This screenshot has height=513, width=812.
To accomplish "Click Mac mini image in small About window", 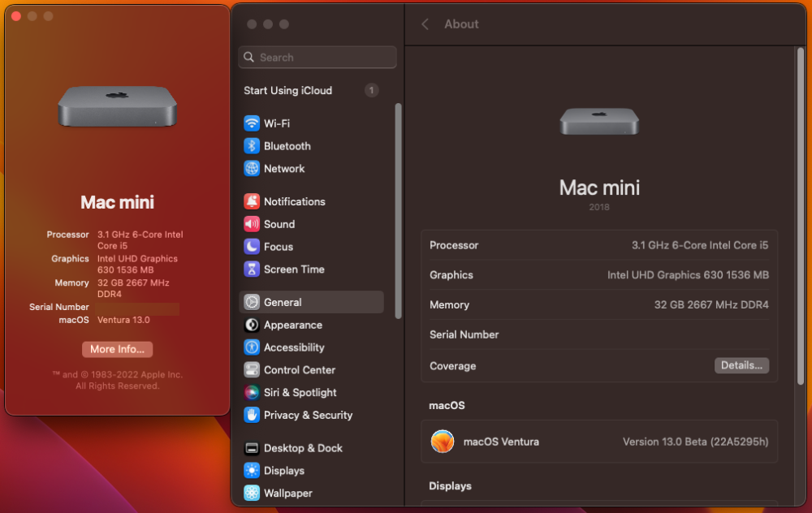I will [x=118, y=106].
